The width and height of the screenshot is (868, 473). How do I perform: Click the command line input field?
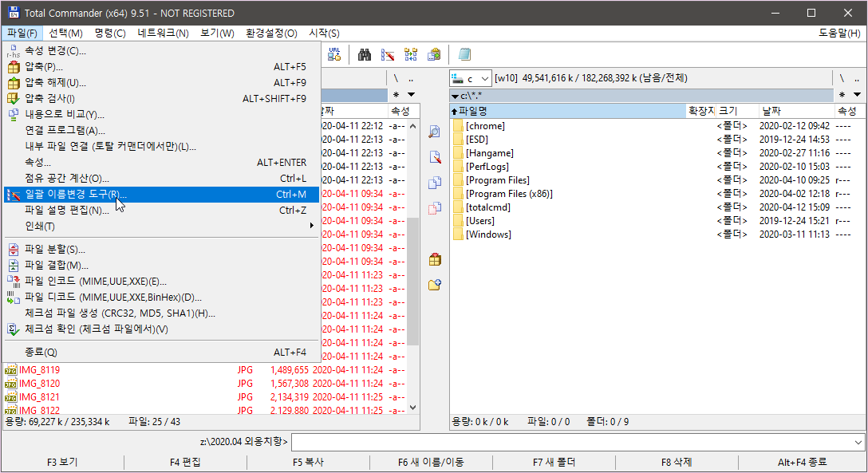click(572, 443)
